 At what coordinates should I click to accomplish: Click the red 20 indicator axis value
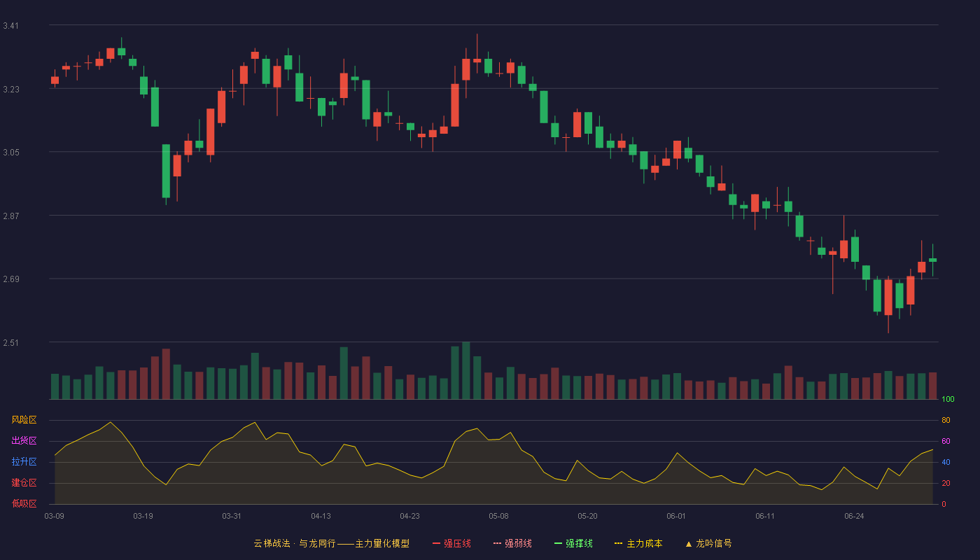(946, 483)
